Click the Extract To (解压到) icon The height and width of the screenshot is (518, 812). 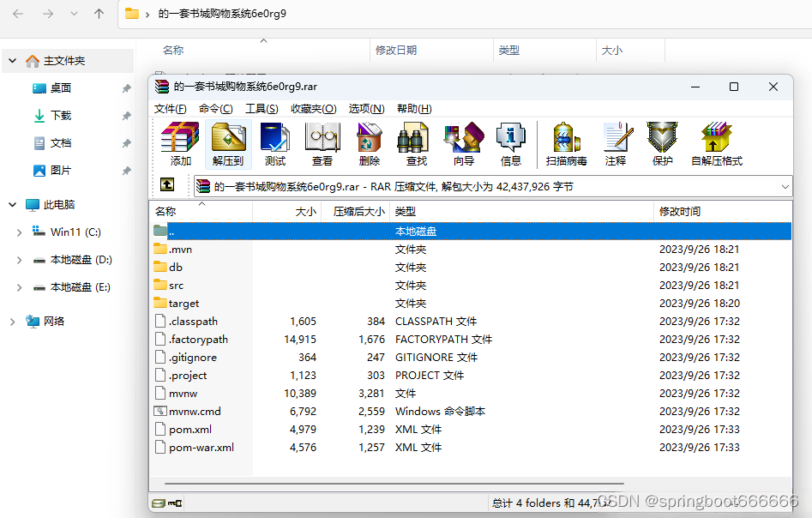point(228,144)
